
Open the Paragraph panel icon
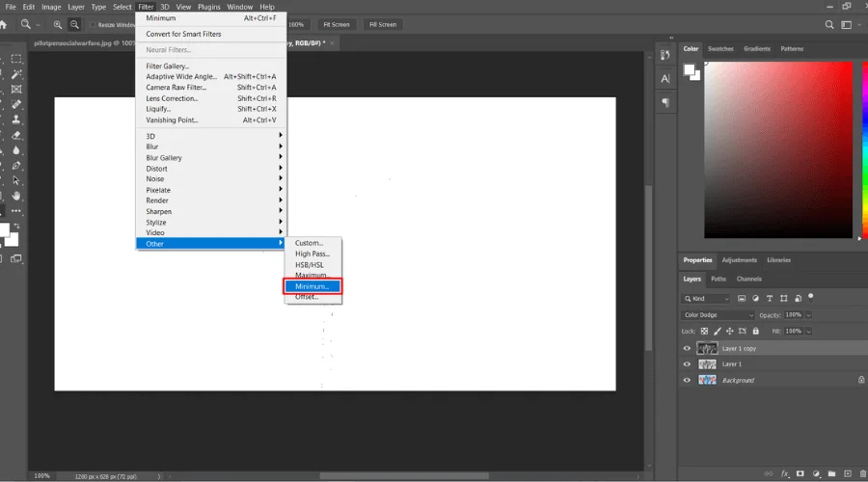pyautogui.click(x=665, y=103)
